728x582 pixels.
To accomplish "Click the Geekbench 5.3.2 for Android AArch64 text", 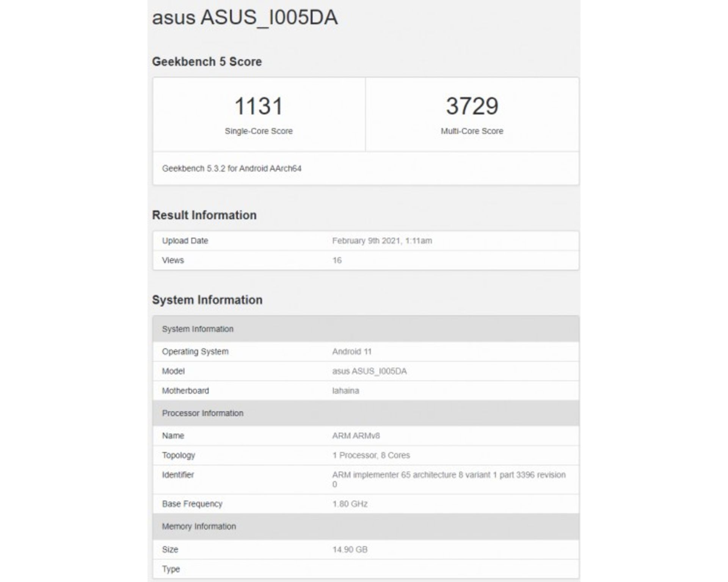I will (231, 169).
